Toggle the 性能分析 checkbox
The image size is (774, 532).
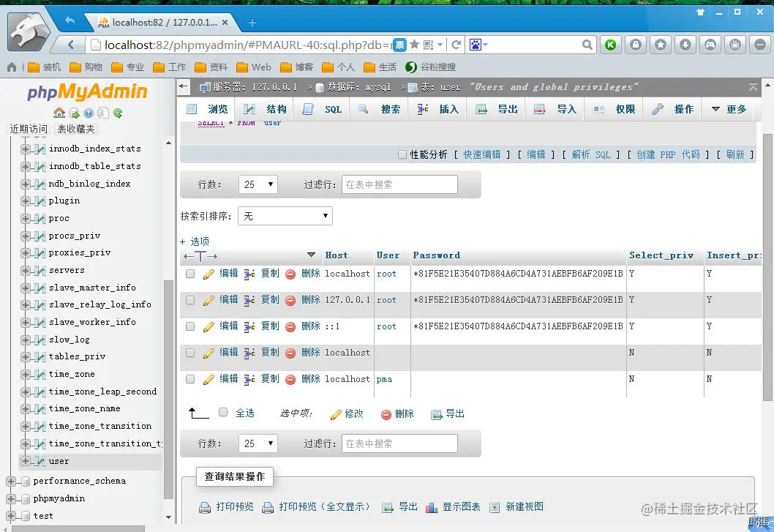click(402, 154)
